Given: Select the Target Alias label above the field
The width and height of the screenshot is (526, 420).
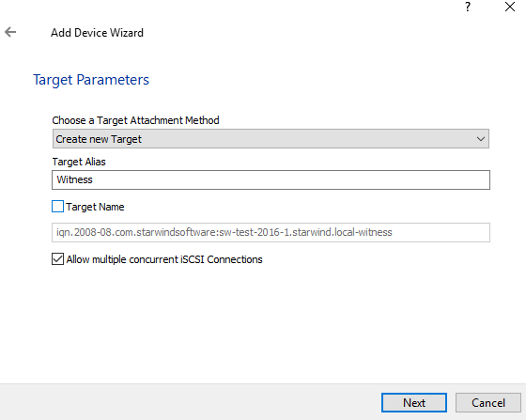Looking at the screenshot, I should click(79, 162).
